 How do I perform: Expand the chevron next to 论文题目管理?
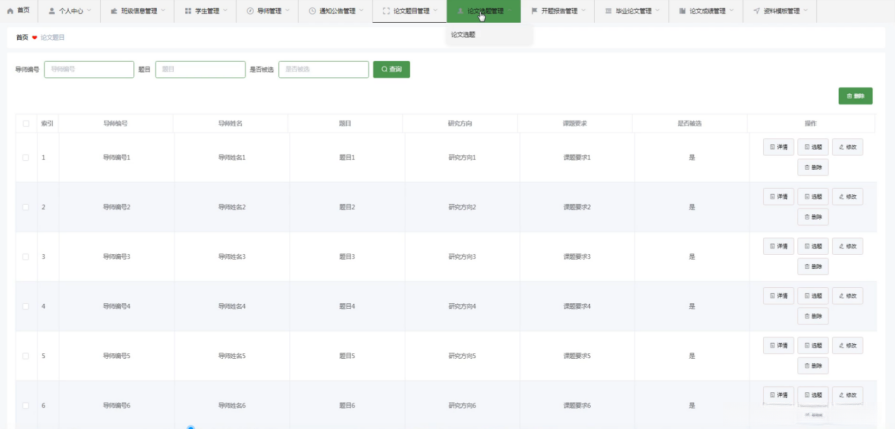pyautogui.click(x=436, y=11)
